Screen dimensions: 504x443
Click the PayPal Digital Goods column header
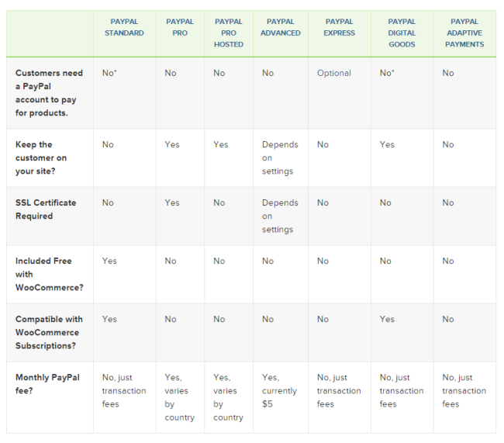(x=402, y=33)
